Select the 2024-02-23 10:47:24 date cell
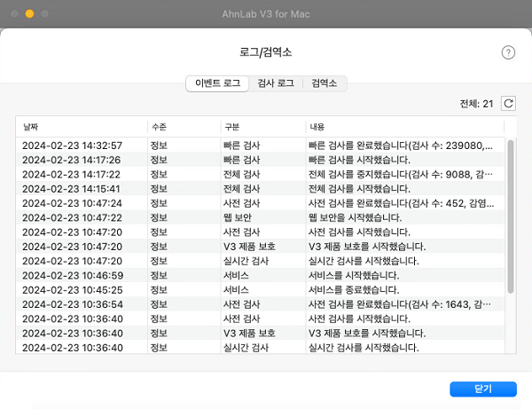This screenshot has height=409, width=532. [x=73, y=203]
